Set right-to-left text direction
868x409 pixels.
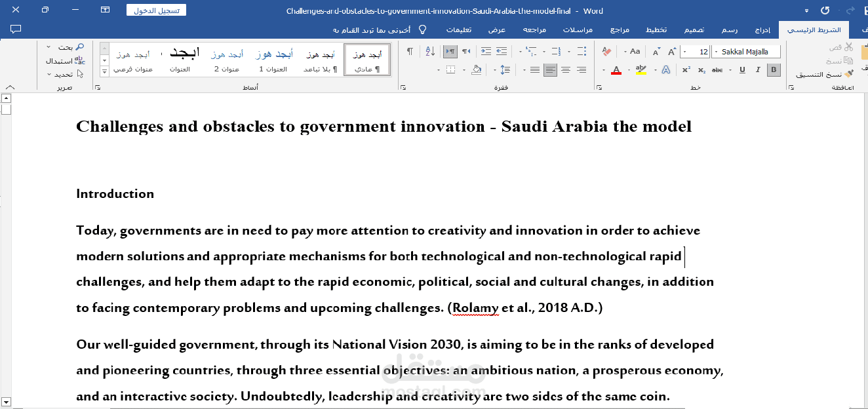466,51
